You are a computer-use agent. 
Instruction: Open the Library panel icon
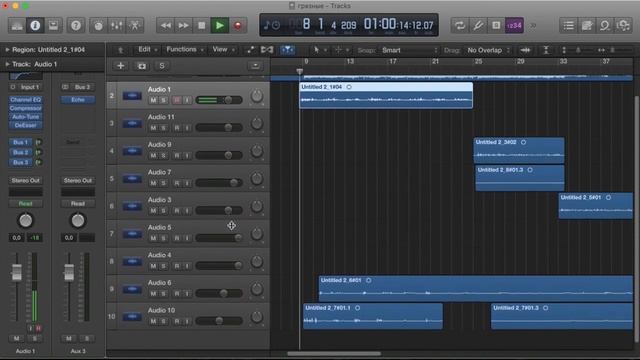(17, 26)
